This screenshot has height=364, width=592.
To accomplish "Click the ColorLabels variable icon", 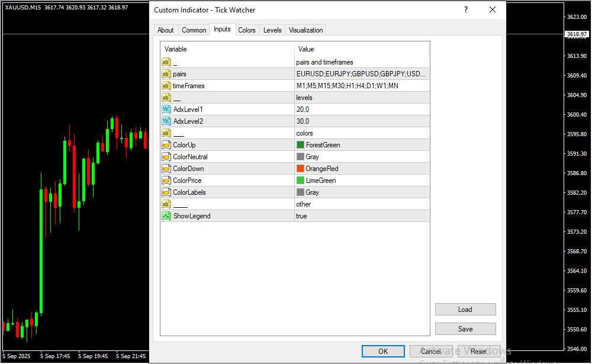I will click(x=166, y=192).
